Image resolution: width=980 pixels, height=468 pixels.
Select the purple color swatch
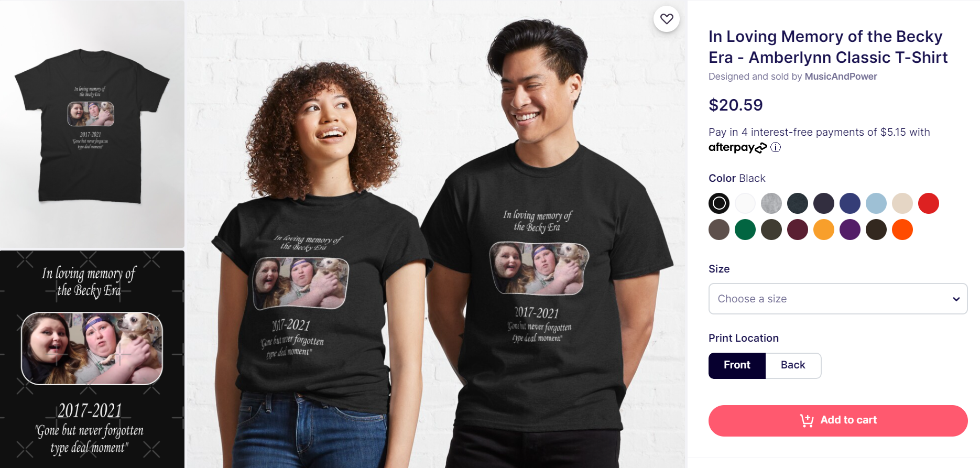(x=850, y=230)
